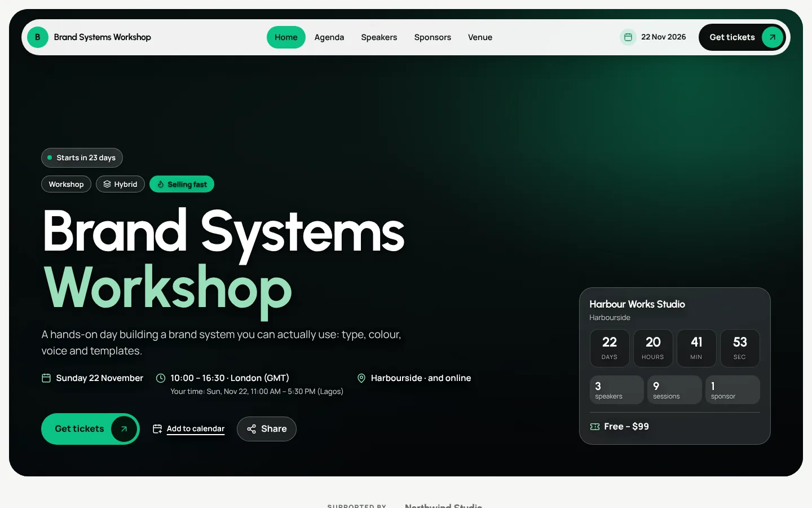
Task: Navigate to Venue in the header
Action: 480,37
